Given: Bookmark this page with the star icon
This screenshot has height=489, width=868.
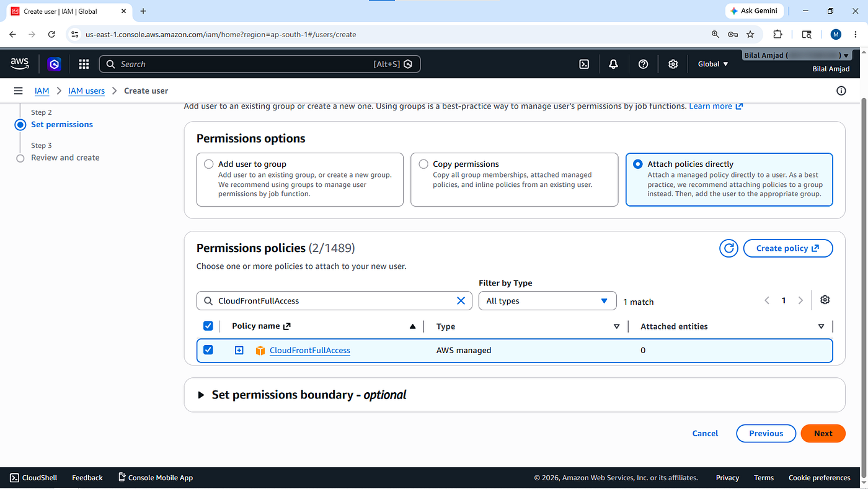Looking at the screenshot, I should click(x=750, y=35).
